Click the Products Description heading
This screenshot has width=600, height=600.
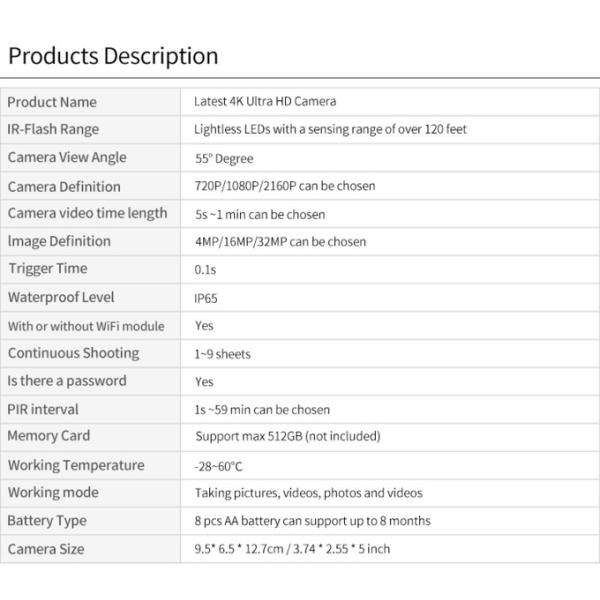click(x=113, y=56)
